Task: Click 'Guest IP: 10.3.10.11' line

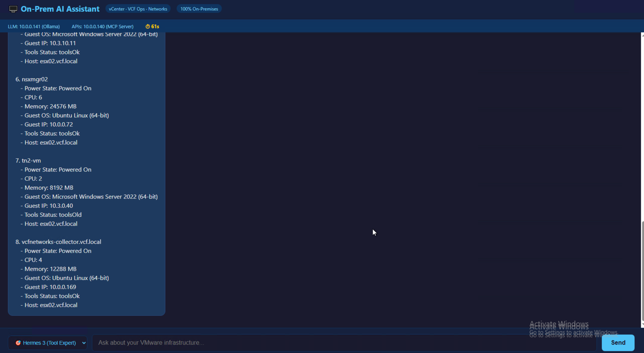Action: (48, 43)
